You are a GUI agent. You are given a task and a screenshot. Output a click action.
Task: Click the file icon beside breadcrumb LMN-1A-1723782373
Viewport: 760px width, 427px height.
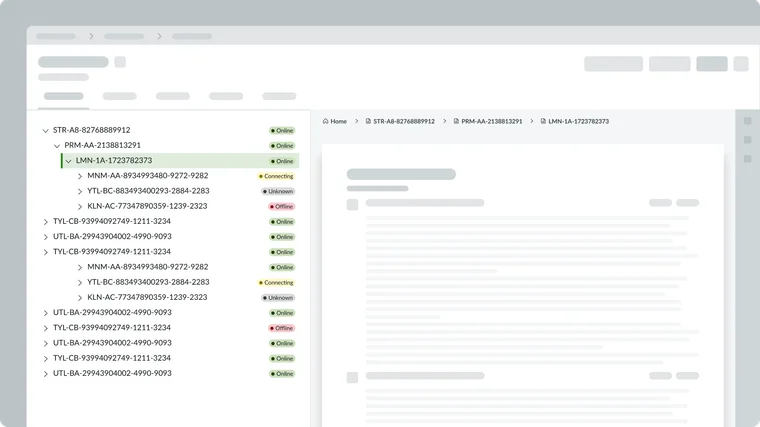[x=543, y=121]
